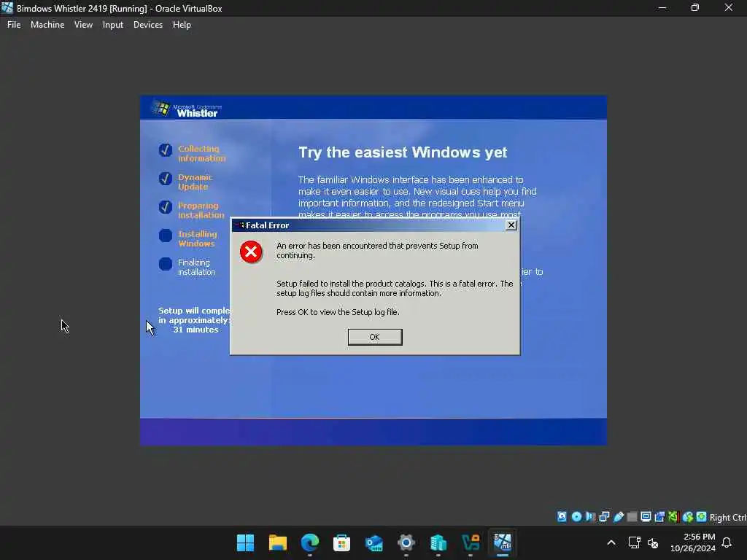Click the Finalizing installation step bullet
747x560 pixels.
point(166,264)
